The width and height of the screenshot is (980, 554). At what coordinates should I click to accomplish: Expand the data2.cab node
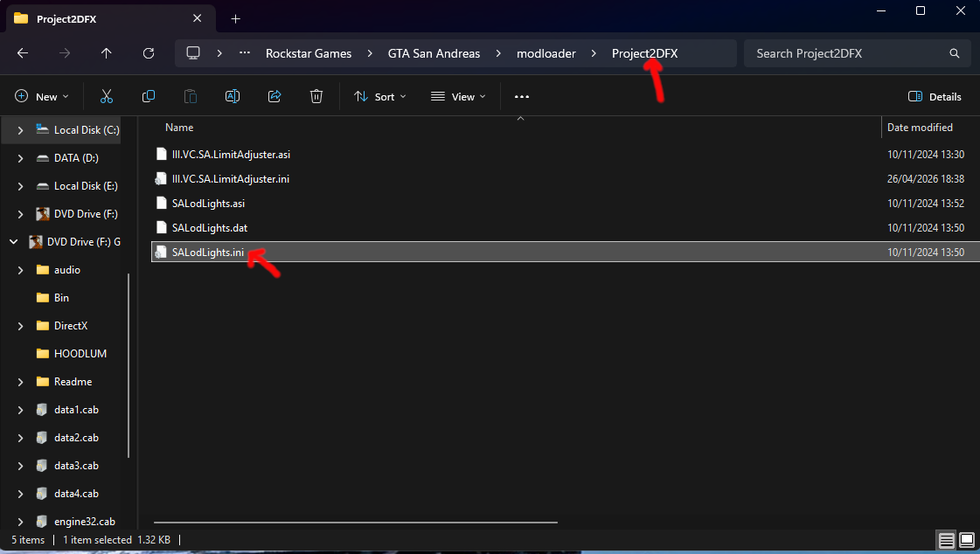pos(20,438)
